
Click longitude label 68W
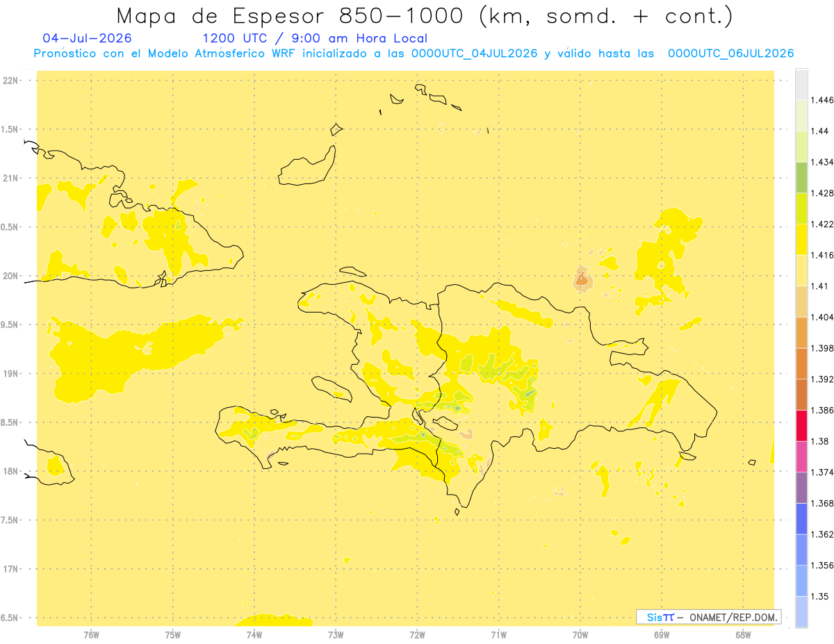[x=743, y=634]
